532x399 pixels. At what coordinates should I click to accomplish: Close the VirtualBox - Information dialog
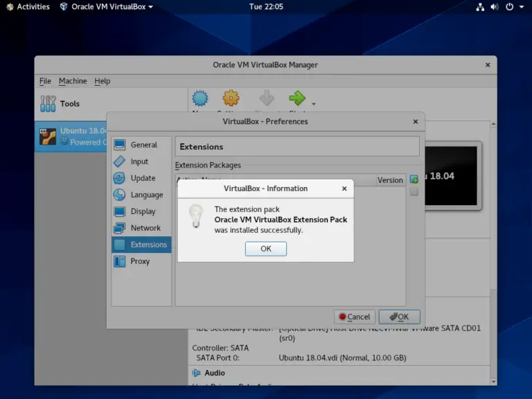pos(344,188)
